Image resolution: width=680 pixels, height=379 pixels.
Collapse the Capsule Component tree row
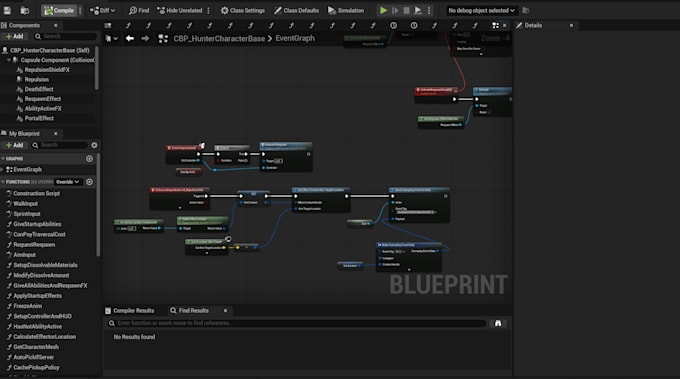pos(9,60)
